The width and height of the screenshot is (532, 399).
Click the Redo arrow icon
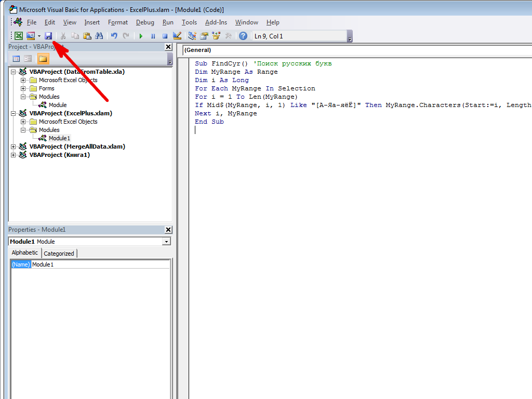[x=126, y=36]
